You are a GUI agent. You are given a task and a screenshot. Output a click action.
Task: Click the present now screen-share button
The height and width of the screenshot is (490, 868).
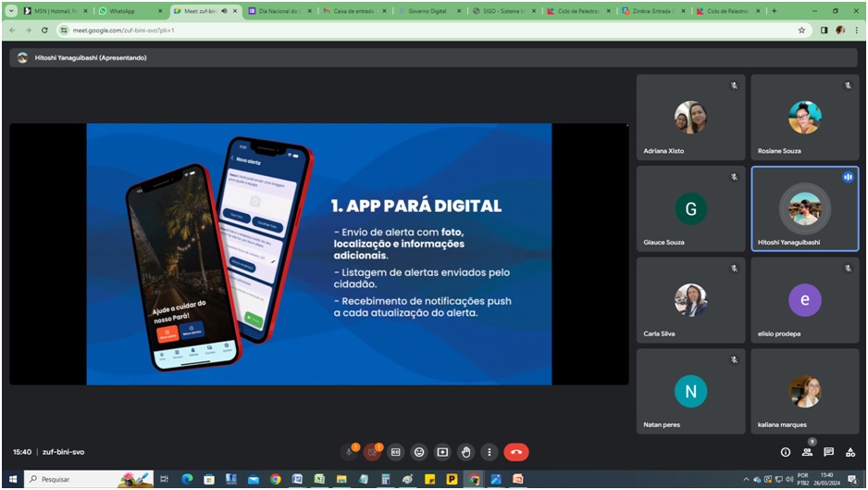[442, 452]
